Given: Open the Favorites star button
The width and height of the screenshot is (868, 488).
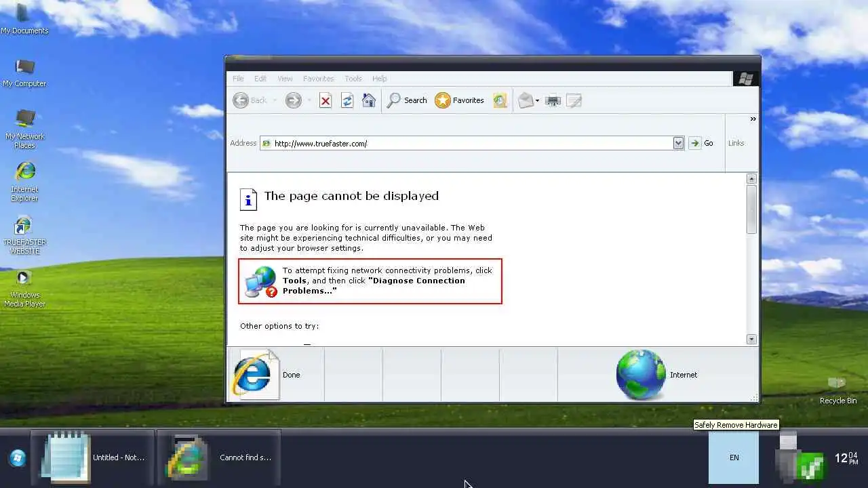Looking at the screenshot, I should point(460,100).
